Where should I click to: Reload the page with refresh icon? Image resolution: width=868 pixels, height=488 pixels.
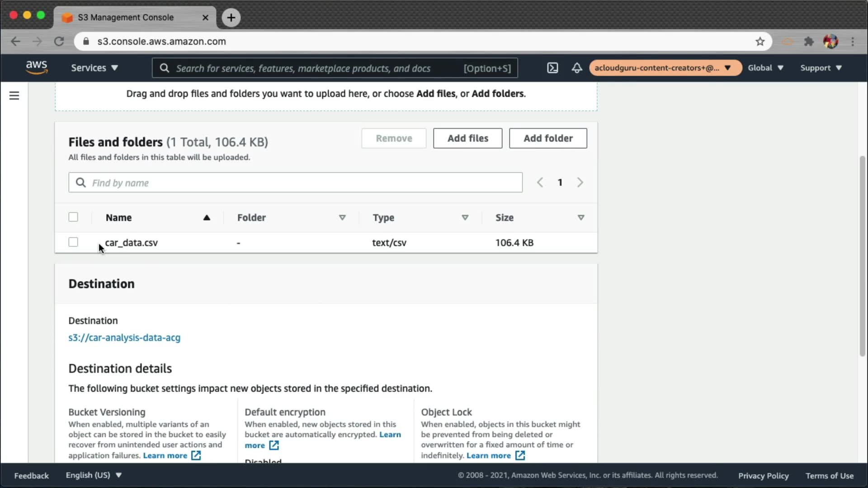click(x=59, y=42)
